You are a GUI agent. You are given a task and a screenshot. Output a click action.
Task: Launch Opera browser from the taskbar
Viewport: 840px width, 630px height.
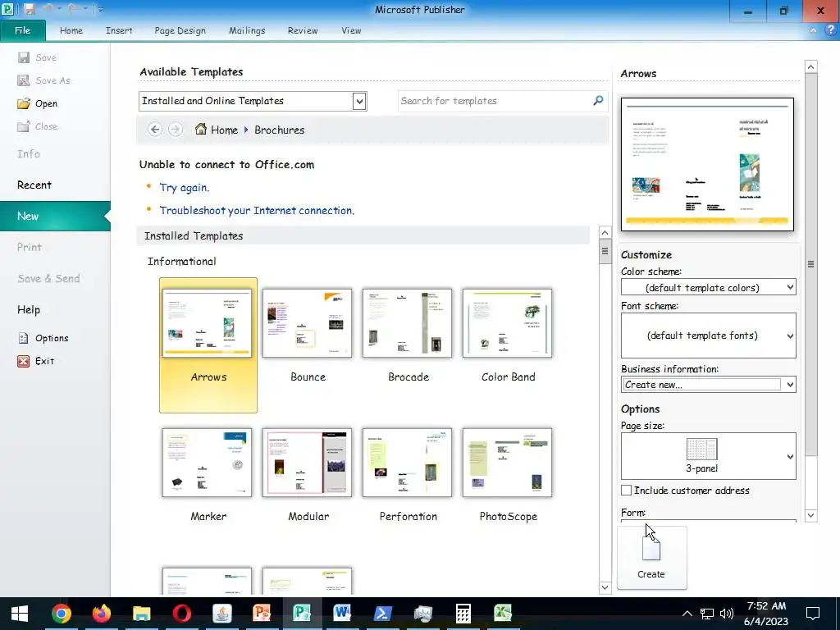point(182,614)
